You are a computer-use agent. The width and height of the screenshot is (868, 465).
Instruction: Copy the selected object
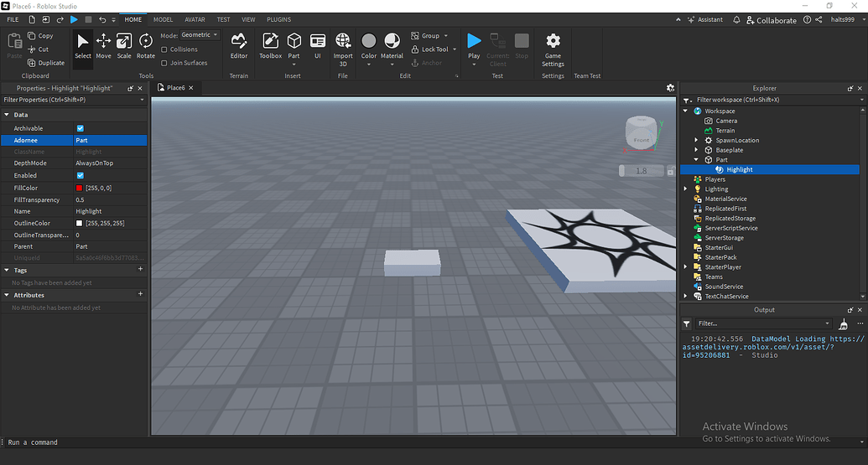pyautogui.click(x=40, y=35)
